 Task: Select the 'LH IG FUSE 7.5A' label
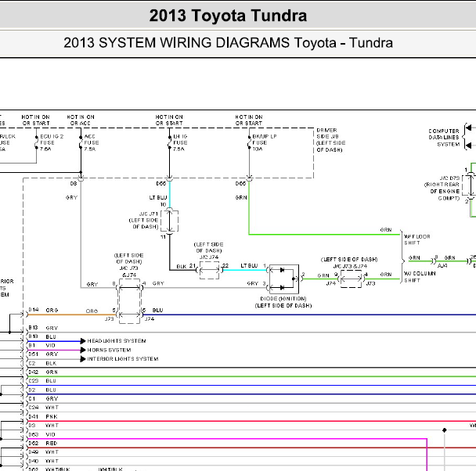180,143
